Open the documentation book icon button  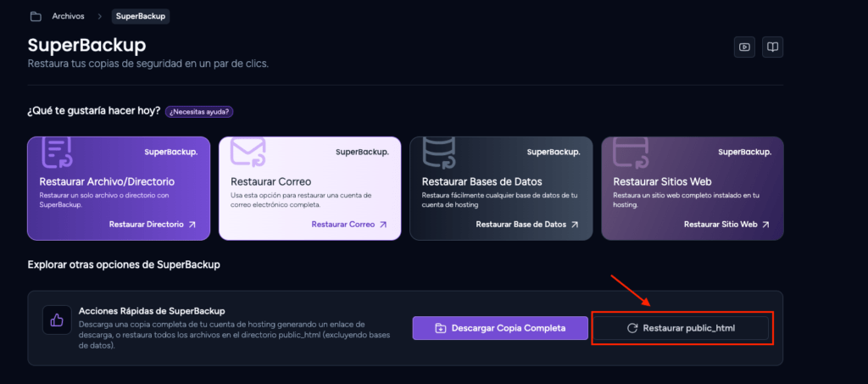tap(773, 47)
